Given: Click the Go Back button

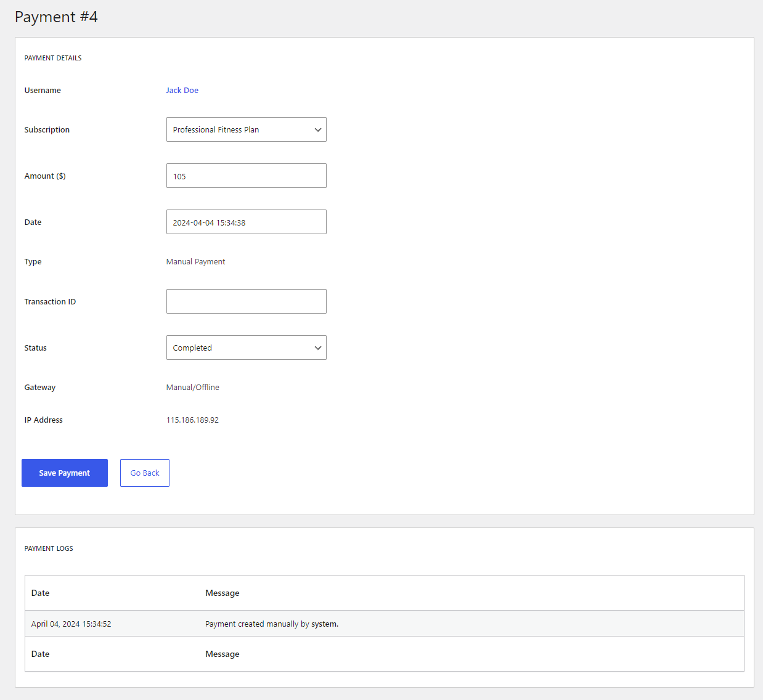Looking at the screenshot, I should [145, 473].
